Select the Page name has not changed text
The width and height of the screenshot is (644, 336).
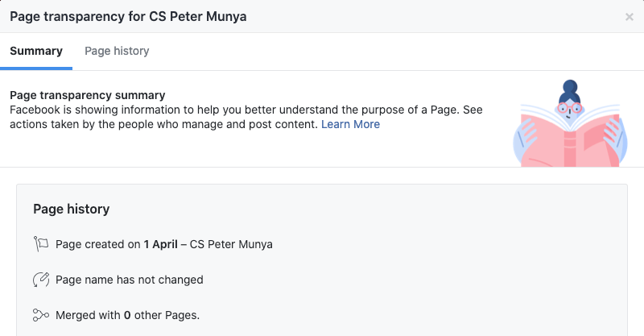pyautogui.click(x=130, y=280)
